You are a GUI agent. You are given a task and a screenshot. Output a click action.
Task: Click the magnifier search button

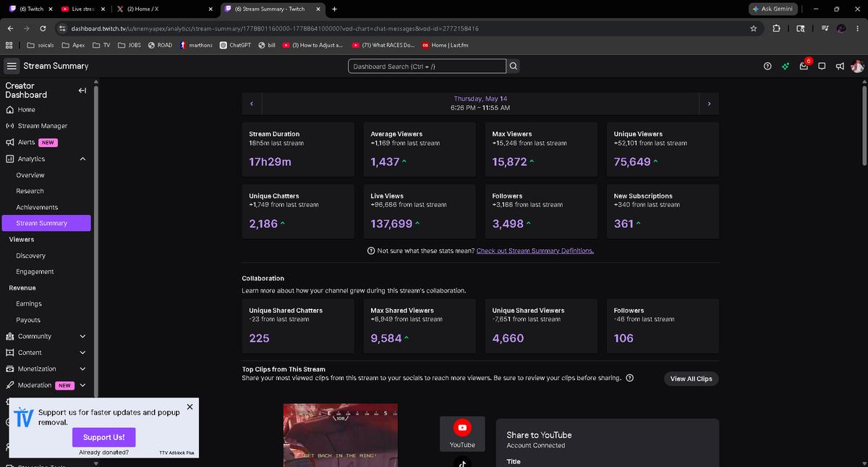pos(514,66)
